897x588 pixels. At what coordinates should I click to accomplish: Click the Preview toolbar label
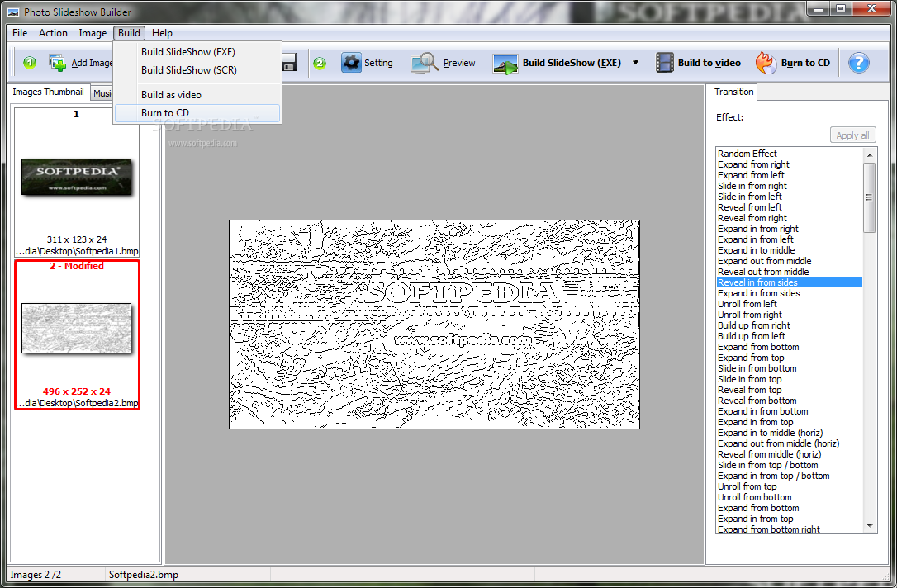coord(459,62)
